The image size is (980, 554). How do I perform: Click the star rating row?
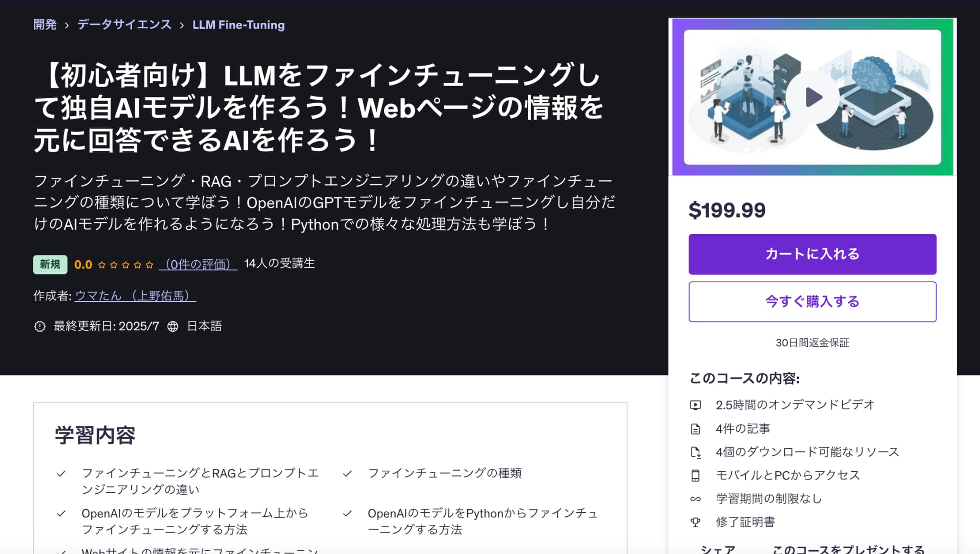(125, 265)
